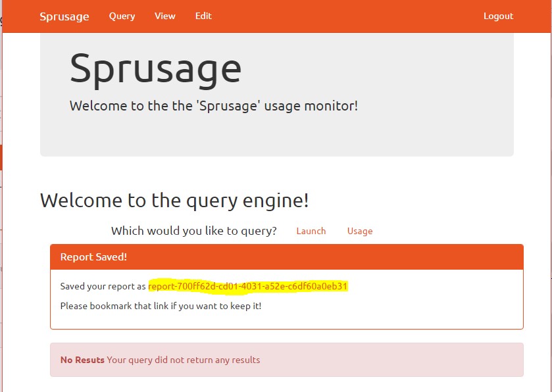Click the 'Saved your report as' text

coord(103,286)
